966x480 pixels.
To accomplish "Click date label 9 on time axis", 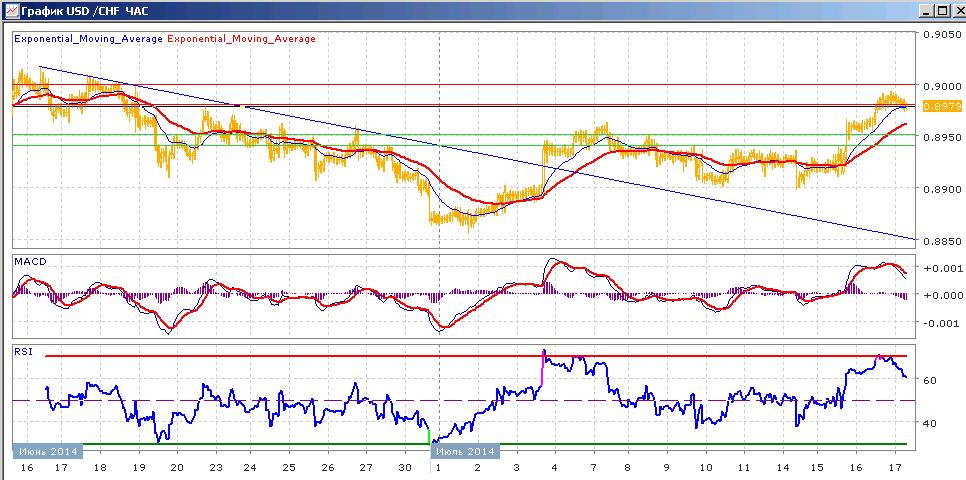I will click(667, 467).
